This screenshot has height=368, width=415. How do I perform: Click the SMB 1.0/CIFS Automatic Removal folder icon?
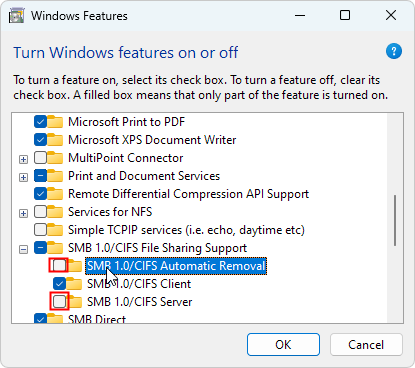[75, 266]
